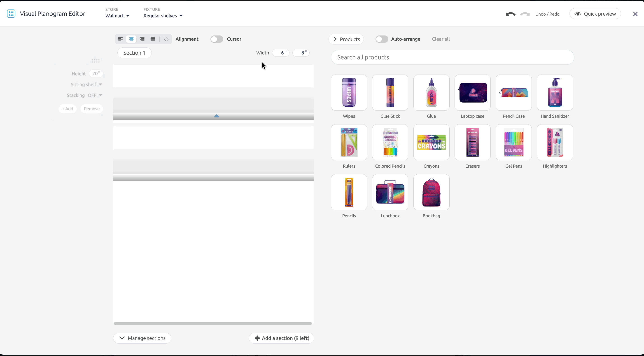
Task: Select the Hand Sanitizer product thumbnail
Action: pyautogui.click(x=555, y=93)
